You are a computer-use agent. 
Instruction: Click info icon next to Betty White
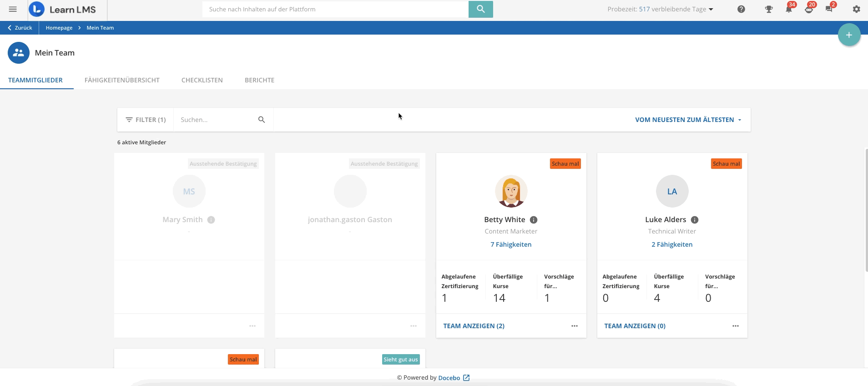click(x=534, y=220)
